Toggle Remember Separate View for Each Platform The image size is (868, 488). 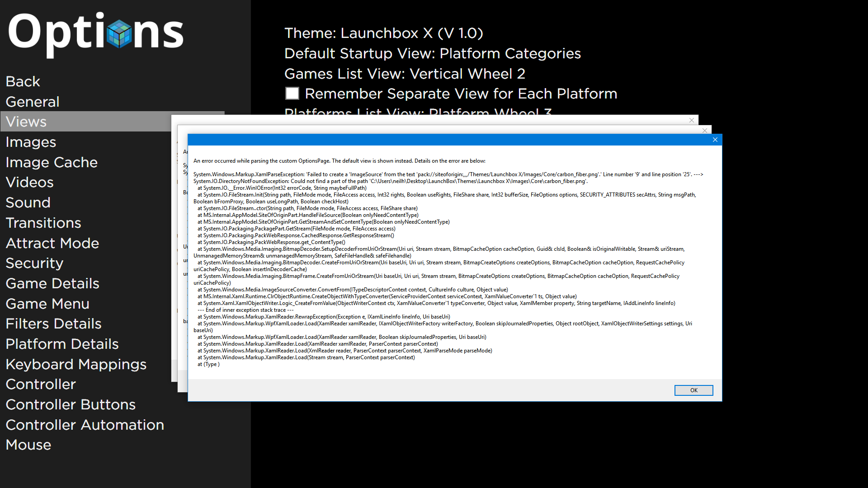point(292,94)
